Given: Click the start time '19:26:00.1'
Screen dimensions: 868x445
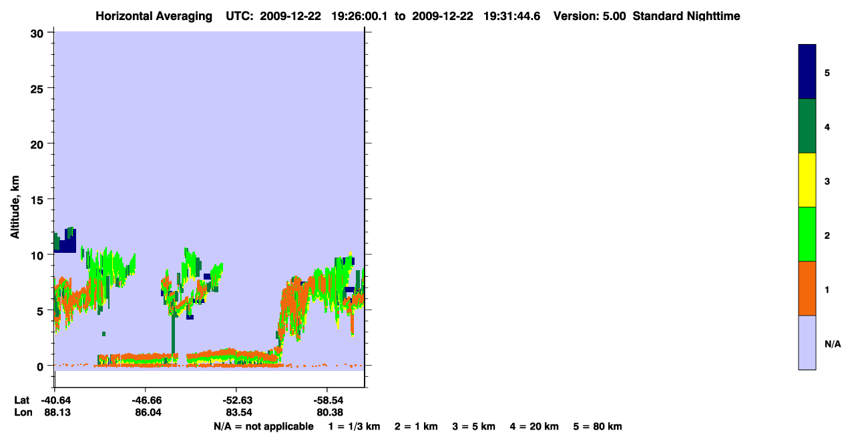Looking at the screenshot, I should (361, 16).
